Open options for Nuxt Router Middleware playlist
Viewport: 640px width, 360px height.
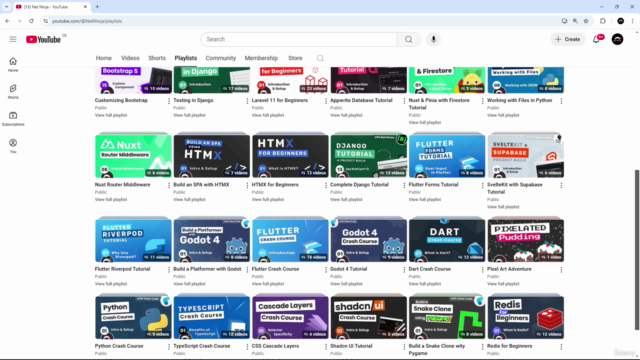click(169, 185)
